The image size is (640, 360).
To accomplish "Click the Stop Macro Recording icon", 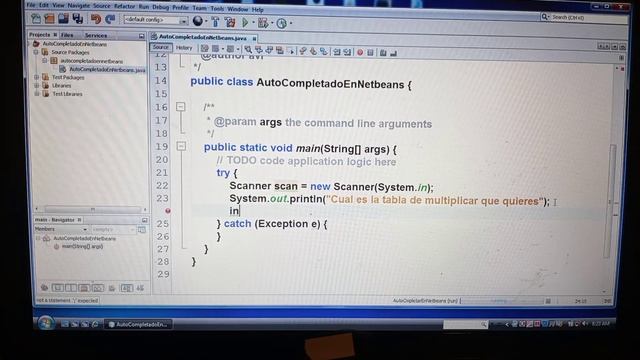I will [370, 52].
